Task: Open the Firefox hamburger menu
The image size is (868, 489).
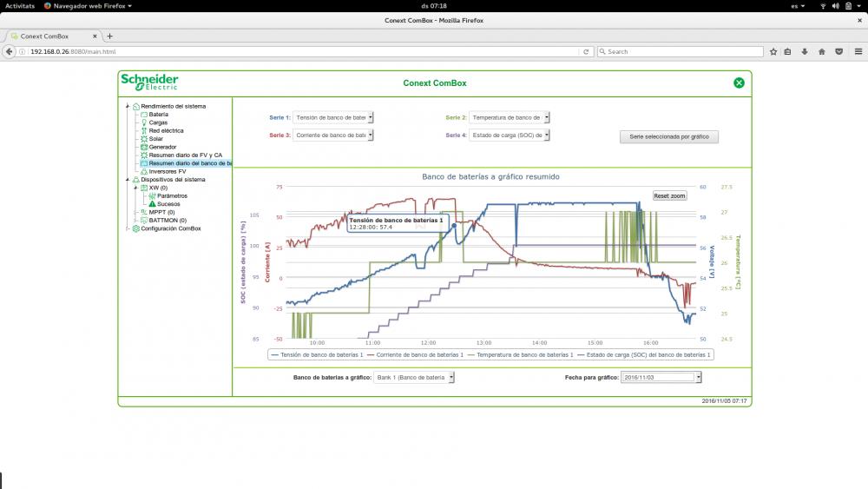Action: [x=858, y=51]
